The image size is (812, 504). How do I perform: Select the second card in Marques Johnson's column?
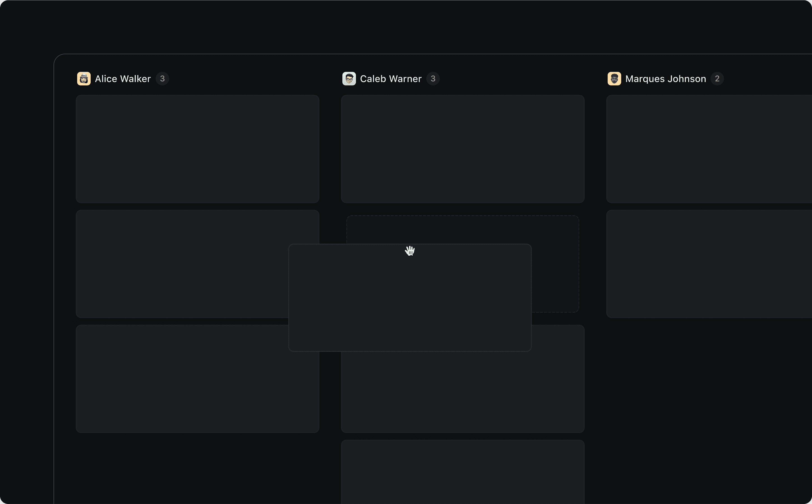click(x=709, y=264)
